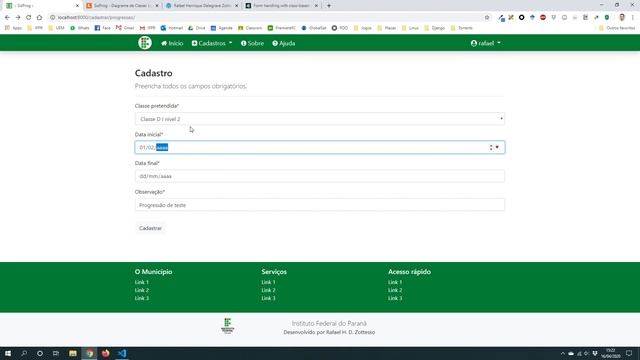Open the Whats bookmark

point(80,28)
